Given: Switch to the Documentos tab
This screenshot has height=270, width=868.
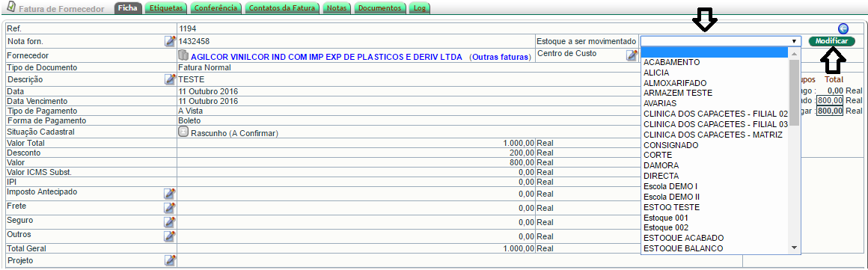Looking at the screenshot, I should click(x=380, y=7).
